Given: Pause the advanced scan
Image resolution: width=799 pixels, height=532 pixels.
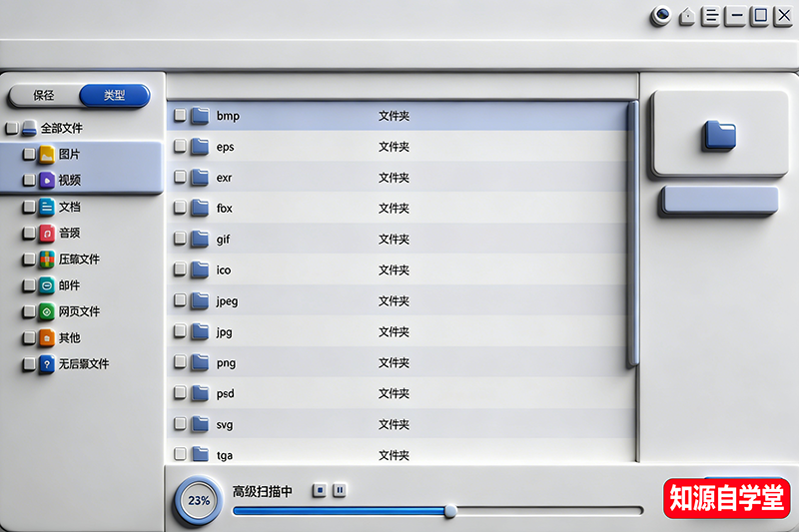Looking at the screenshot, I should coord(340,490).
